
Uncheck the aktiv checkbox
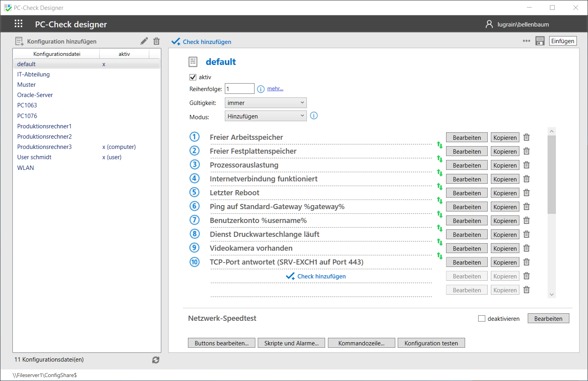193,77
